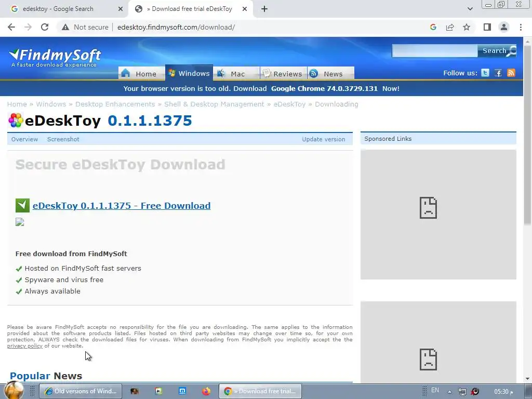Click the taskbar clock 05:30

(503, 392)
